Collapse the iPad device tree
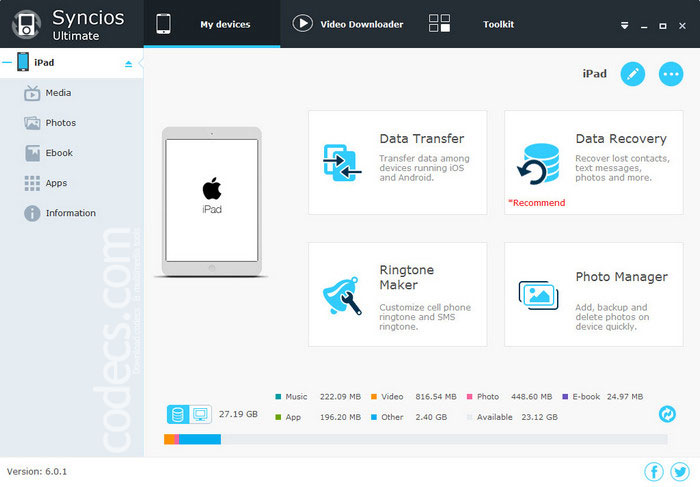 point(7,62)
